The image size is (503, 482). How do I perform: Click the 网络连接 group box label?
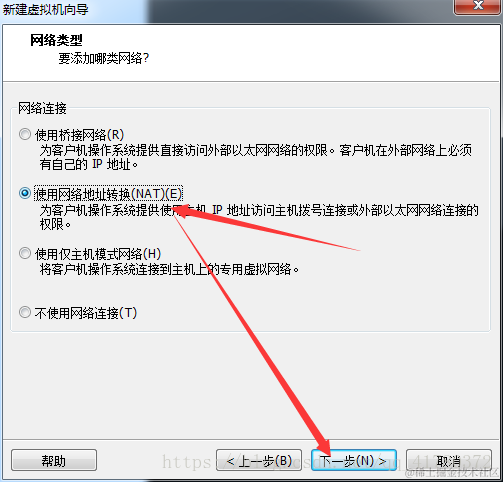[x=42, y=108]
